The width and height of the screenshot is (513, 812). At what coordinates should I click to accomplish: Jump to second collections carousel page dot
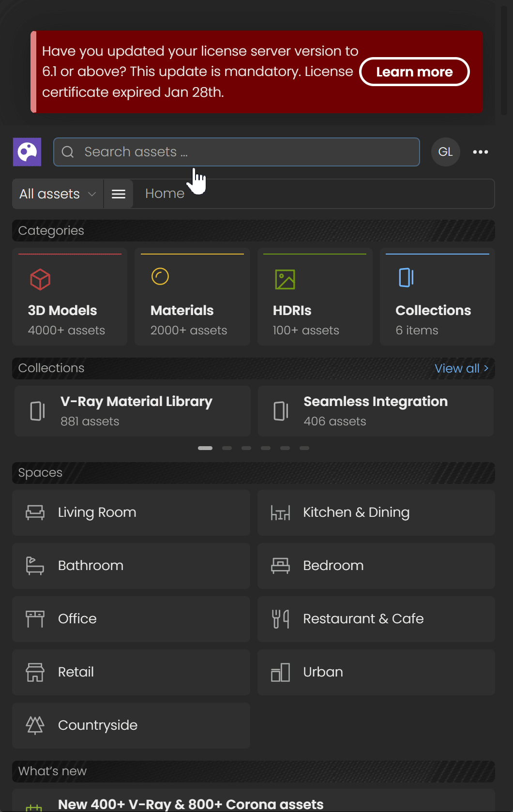pos(227,448)
